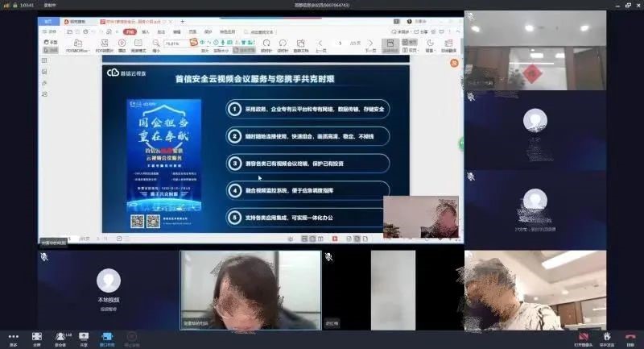This screenshot has width=644, height=349.
Task: Open the participants (参会者) list
Action: click(61, 339)
